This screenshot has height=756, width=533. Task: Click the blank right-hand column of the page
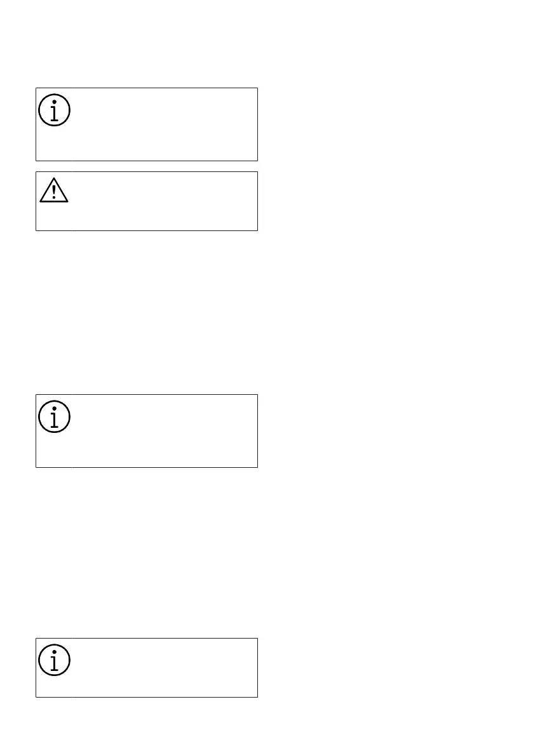(x=394, y=381)
